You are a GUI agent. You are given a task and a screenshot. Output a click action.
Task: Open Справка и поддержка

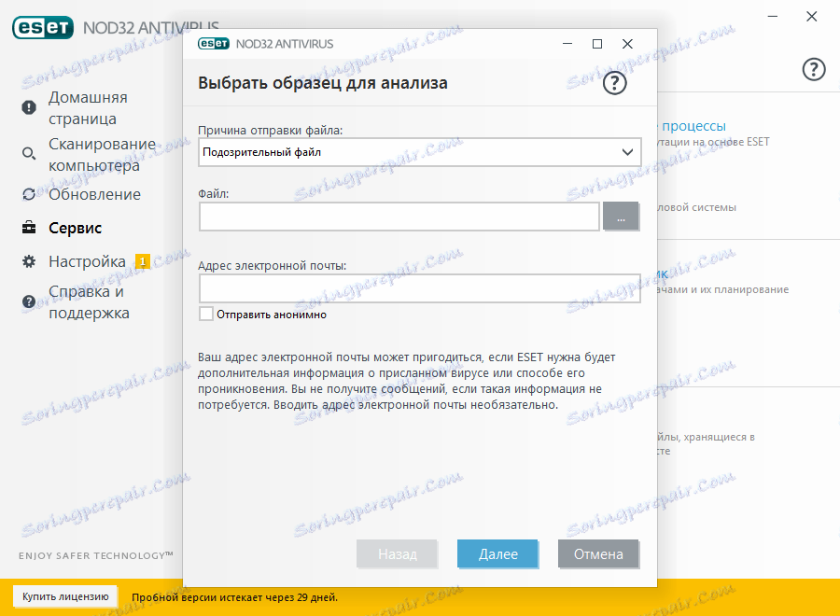(x=89, y=302)
